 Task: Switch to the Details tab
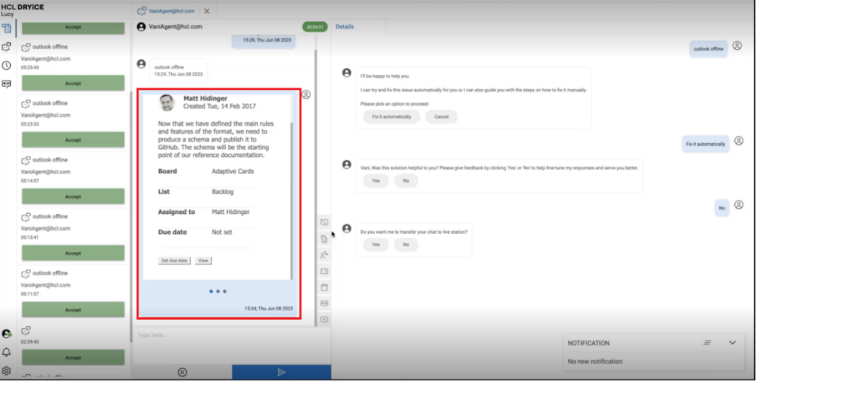pyautogui.click(x=345, y=27)
